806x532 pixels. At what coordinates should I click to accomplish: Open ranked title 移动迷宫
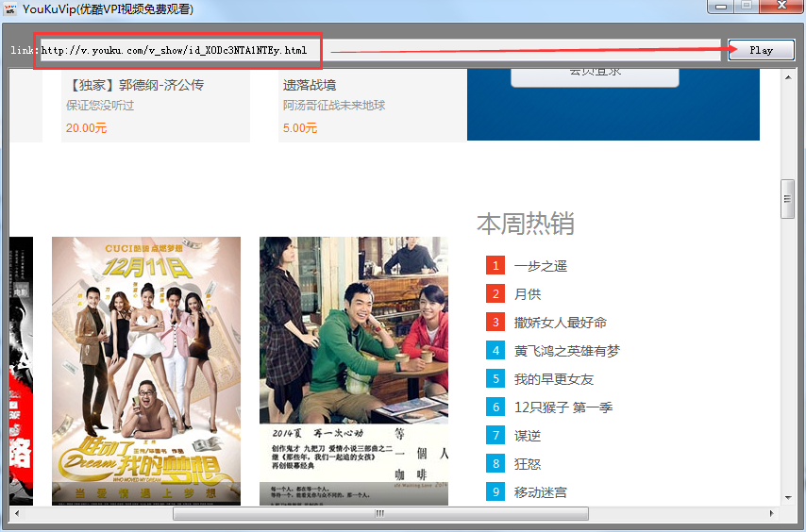click(541, 492)
